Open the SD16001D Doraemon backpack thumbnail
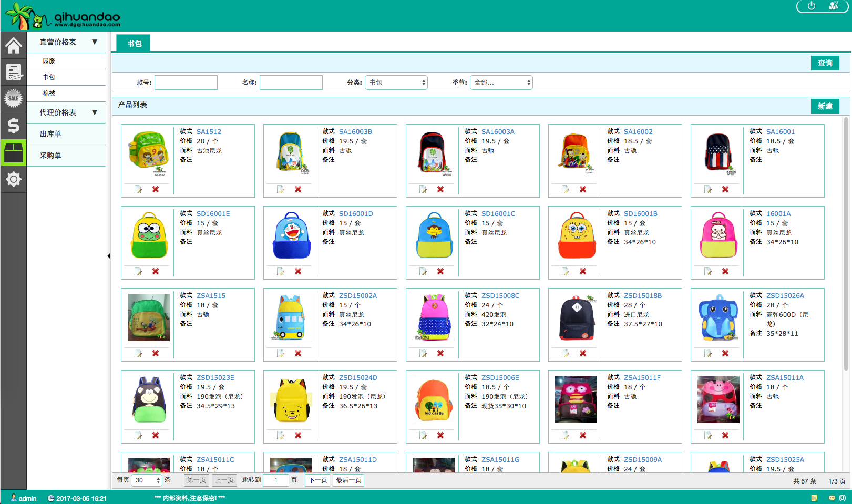 (292, 235)
